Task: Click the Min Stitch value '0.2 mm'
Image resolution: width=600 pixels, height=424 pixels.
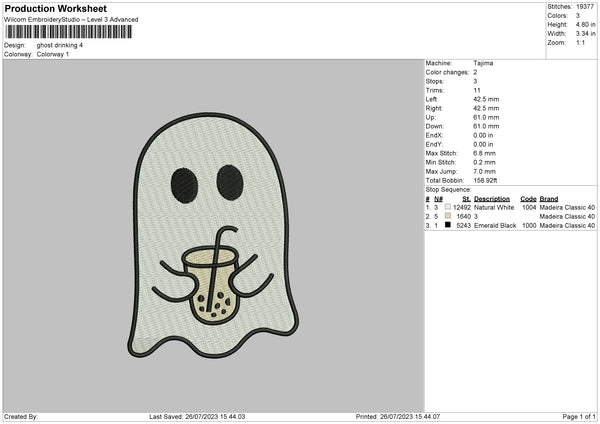Action: (484, 162)
